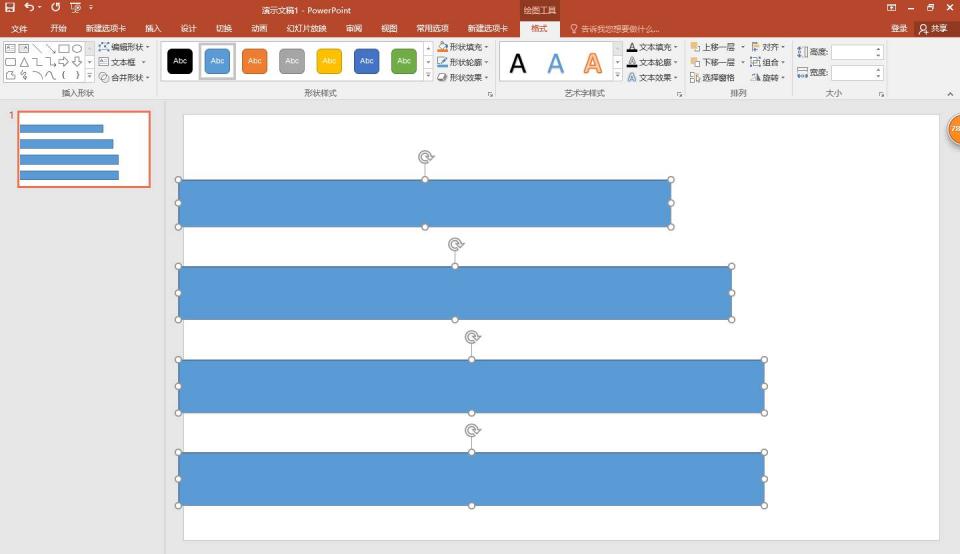Open the Rotate (旋转) dropdown
This screenshot has height=554, width=960.
(x=768, y=77)
